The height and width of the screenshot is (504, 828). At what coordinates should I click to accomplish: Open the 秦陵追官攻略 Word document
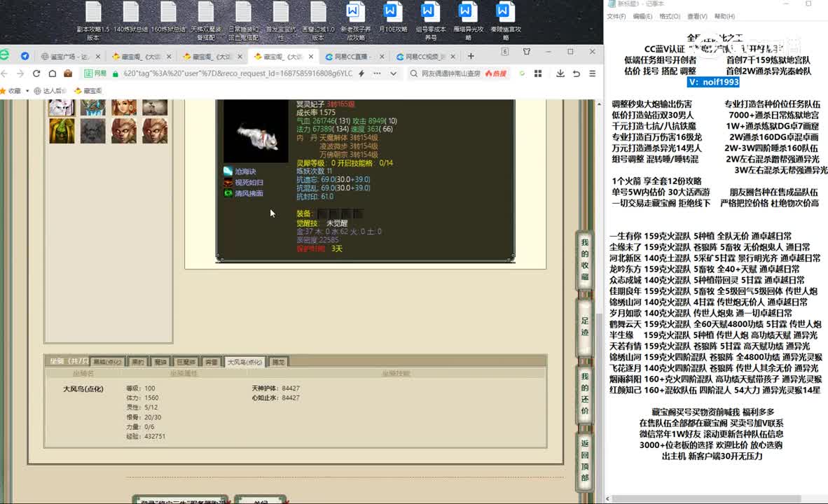coord(505,20)
